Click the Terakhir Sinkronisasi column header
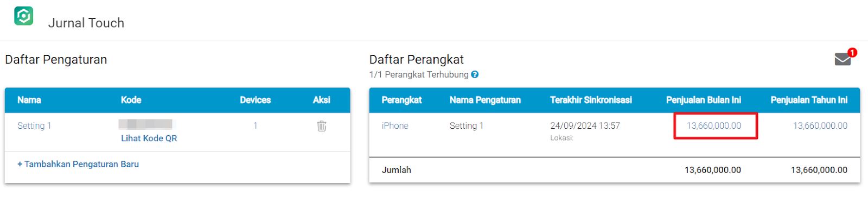The width and height of the screenshot is (868, 202). 591,100
